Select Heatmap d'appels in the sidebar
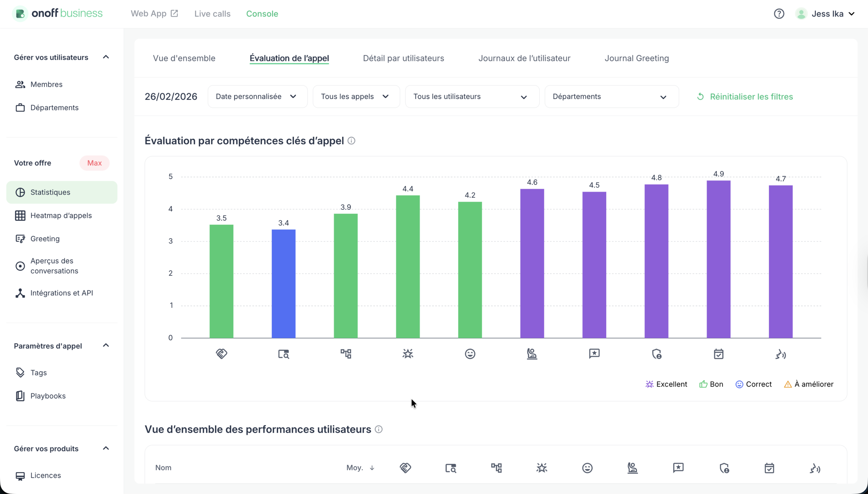868x494 pixels. pyautogui.click(x=61, y=215)
